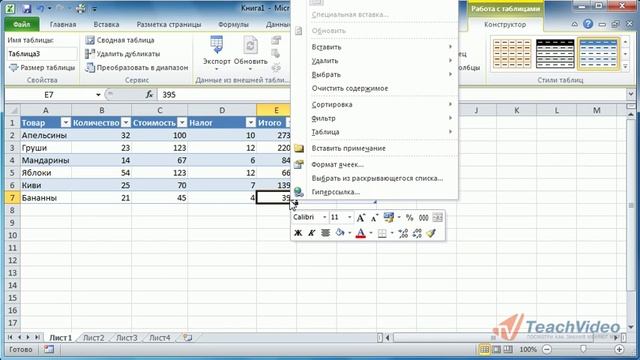Open filter dropdown for Стоимость column
640x360 pixels.
(x=182, y=123)
